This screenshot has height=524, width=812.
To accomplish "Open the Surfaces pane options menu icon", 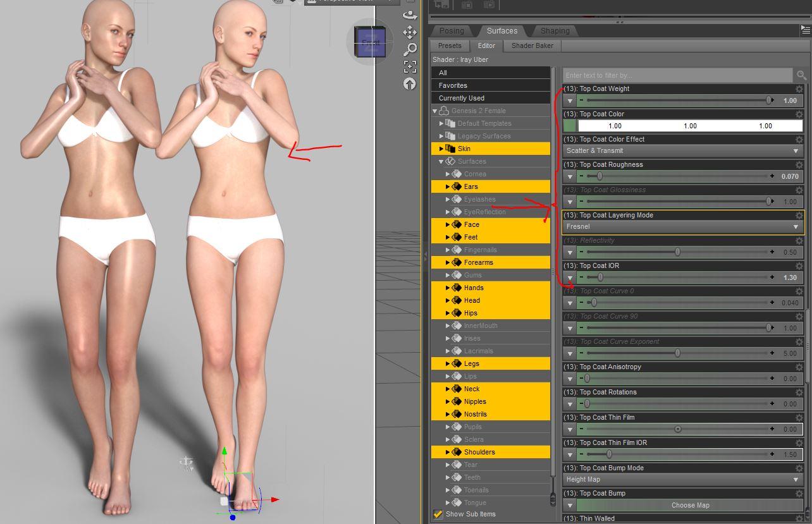I will click(805, 30).
